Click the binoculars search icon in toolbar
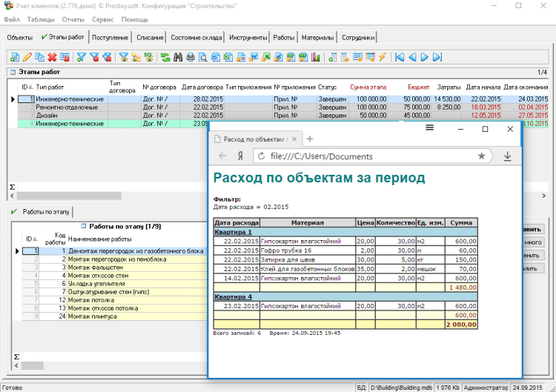556x392 pixels. [178, 56]
